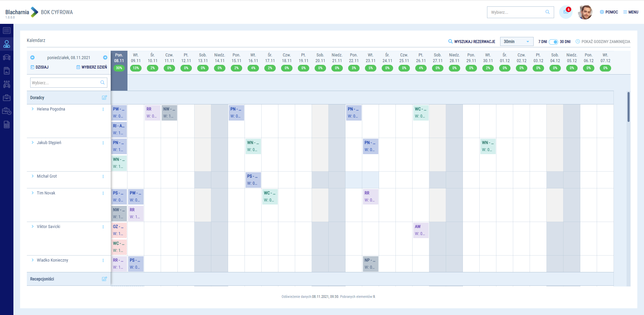
Task: Go to previous day with left arrow
Action: 33,57
